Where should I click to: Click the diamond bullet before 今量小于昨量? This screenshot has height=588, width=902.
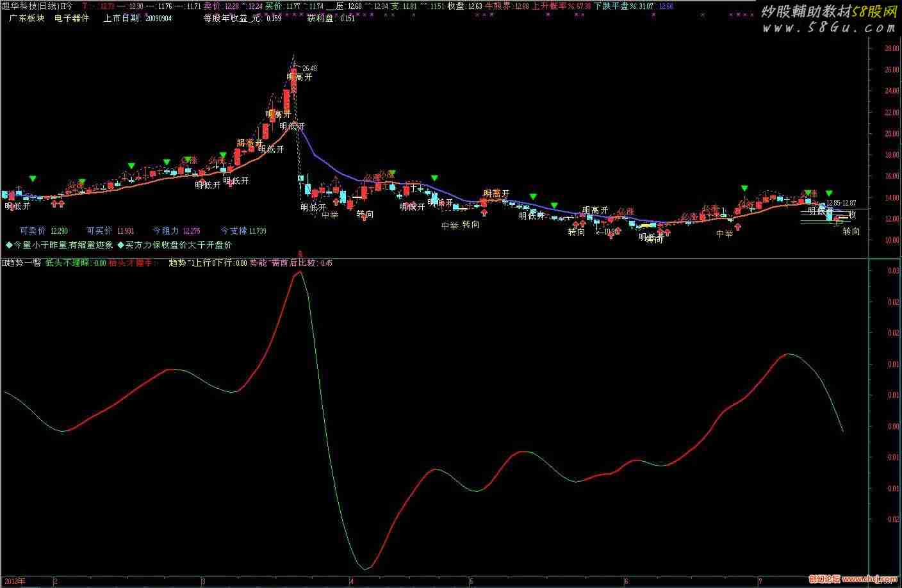tap(9, 245)
